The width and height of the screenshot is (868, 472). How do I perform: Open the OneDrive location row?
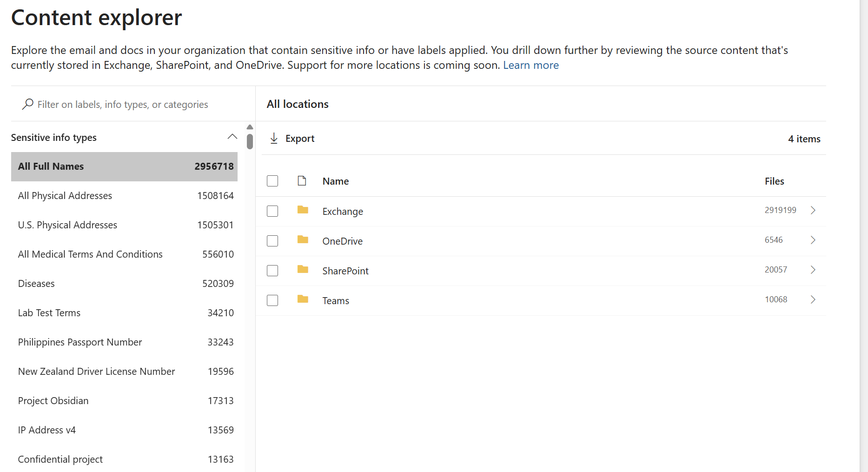(x=541, y=241)
